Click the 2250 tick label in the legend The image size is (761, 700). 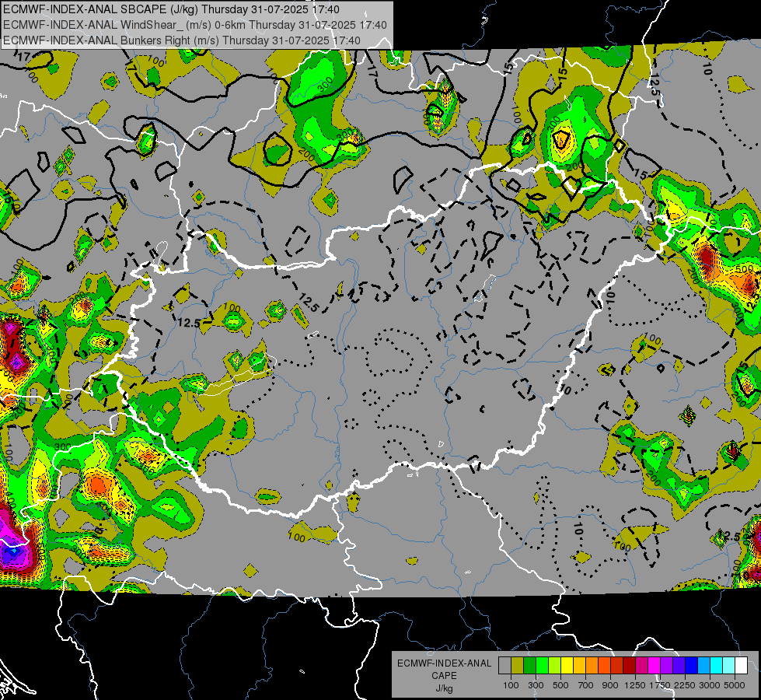click(x=685, y=685)
